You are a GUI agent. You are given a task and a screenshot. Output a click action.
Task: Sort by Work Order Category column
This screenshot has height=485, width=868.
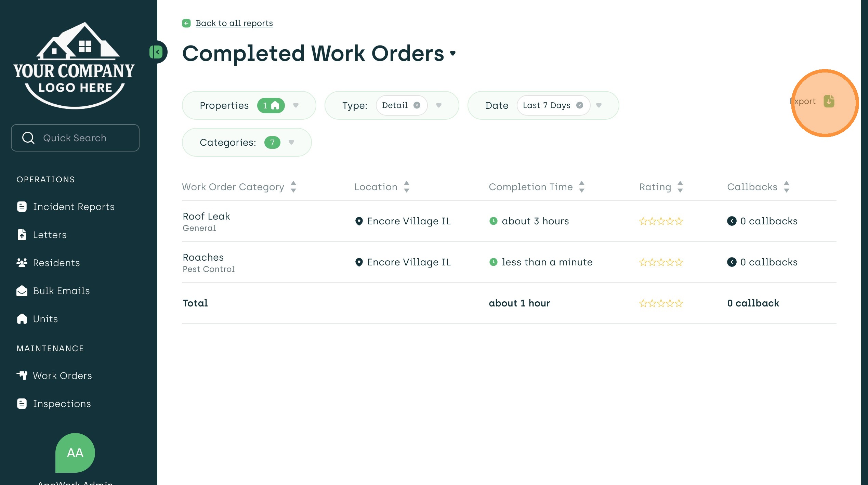click(x=293, y=187)
